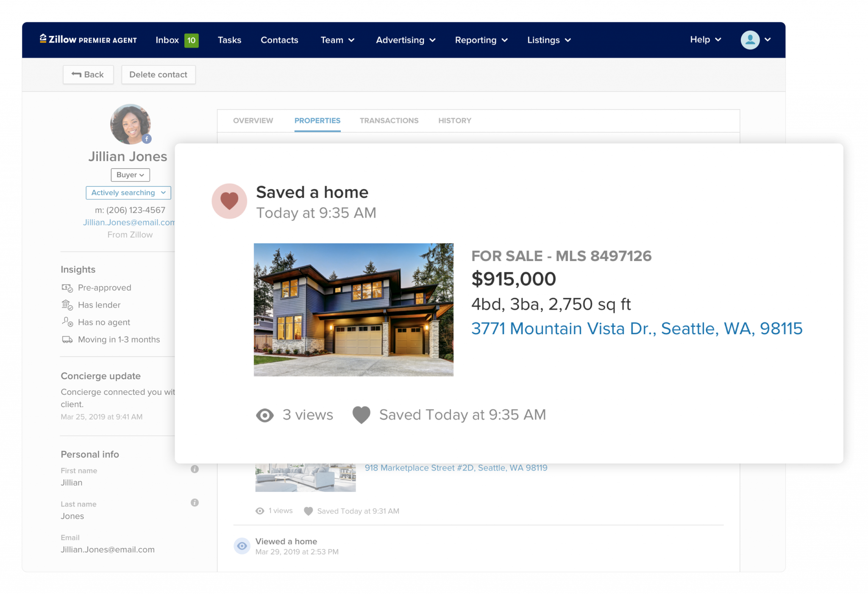Toggle the Buyer label dropdown
The image size is (868, 594).
[x=129, y=175]
